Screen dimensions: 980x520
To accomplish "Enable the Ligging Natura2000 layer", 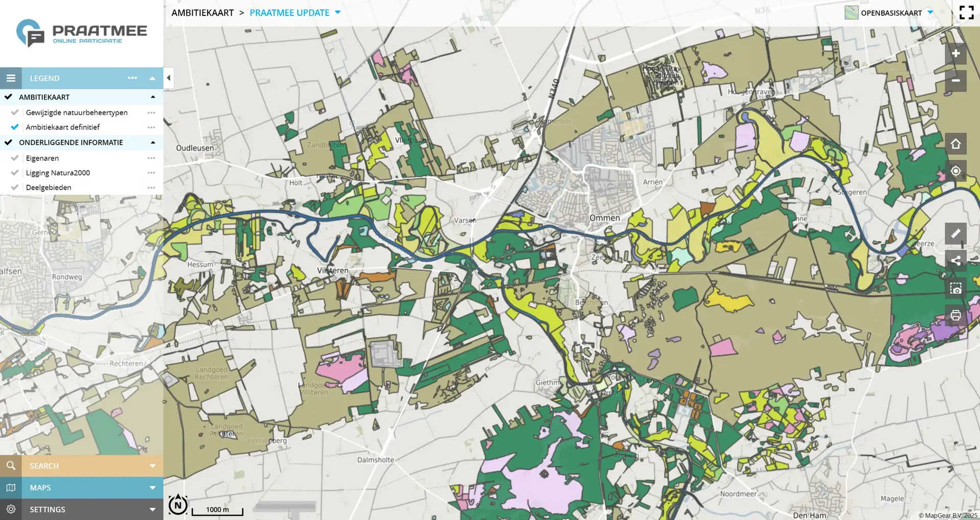I will pyautogui.click(x=15, y=173).
